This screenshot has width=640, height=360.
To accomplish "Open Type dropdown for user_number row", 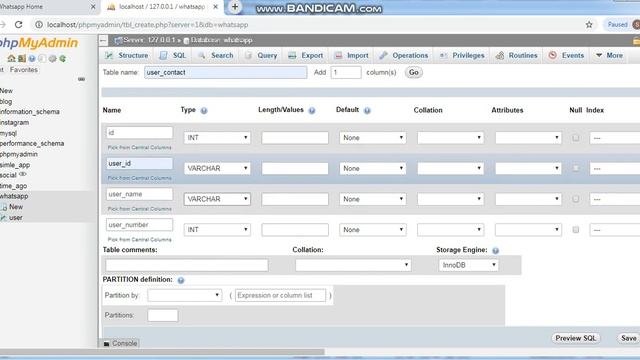I will (217, 230).
